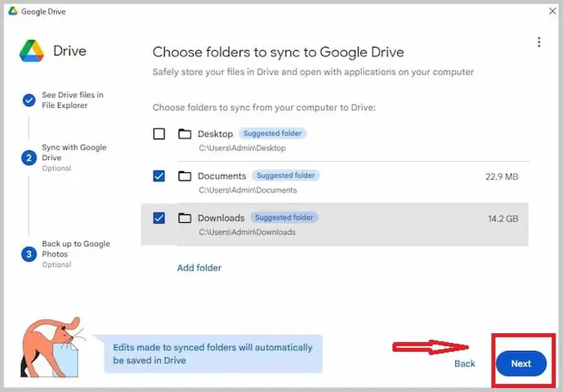Select step 2 circle icon
The height and width of the screenshot is (392, 563).
(29, 158)
